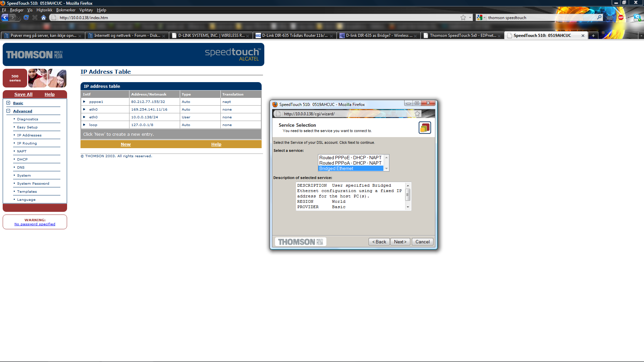This screenshot has width=644, height=362.
Task: Open Help link under IP address table
Action: click(x=216, y=144)
